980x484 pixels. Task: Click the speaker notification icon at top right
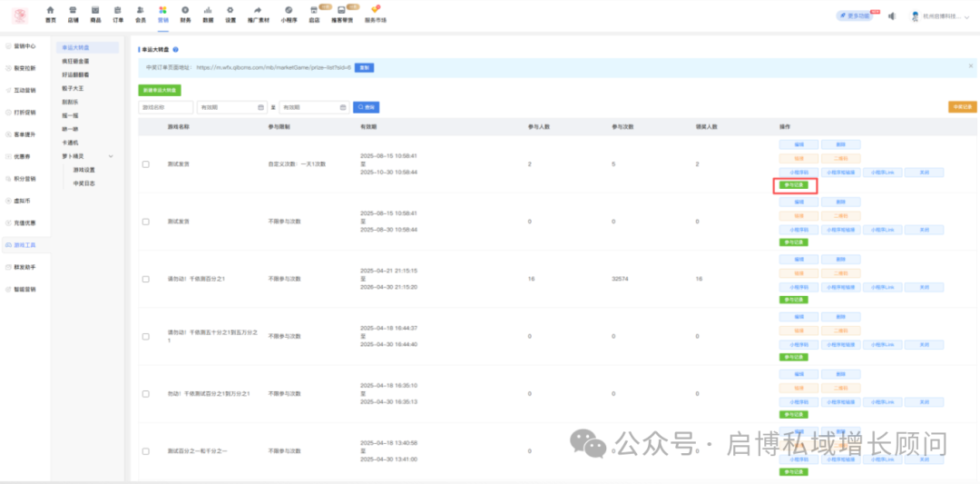coord(892,16)
